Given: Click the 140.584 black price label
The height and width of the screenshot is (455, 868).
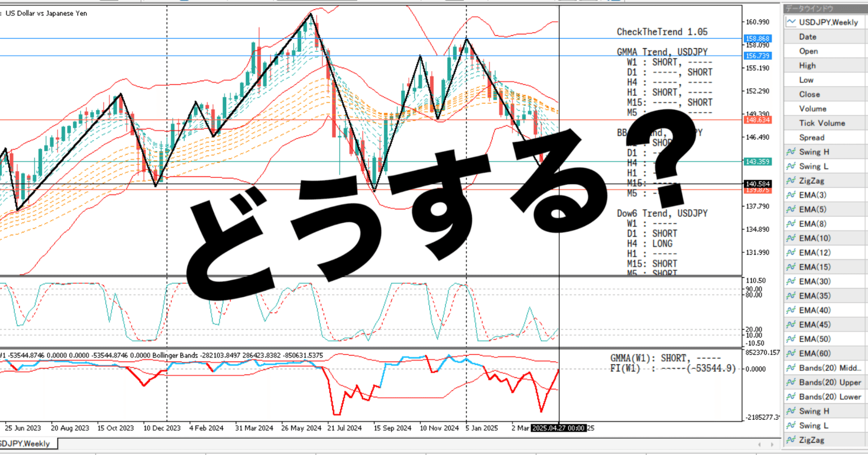Looking at the screenshot, I should coord(758,184).
